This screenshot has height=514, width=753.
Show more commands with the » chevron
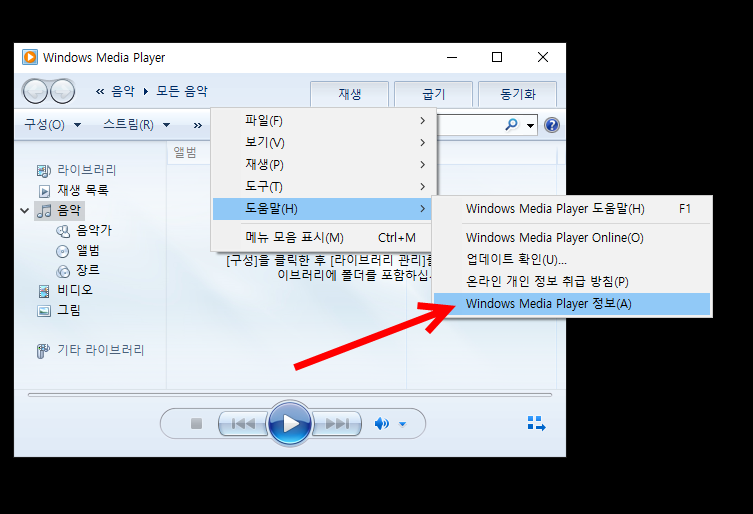(x=197, y=125)
